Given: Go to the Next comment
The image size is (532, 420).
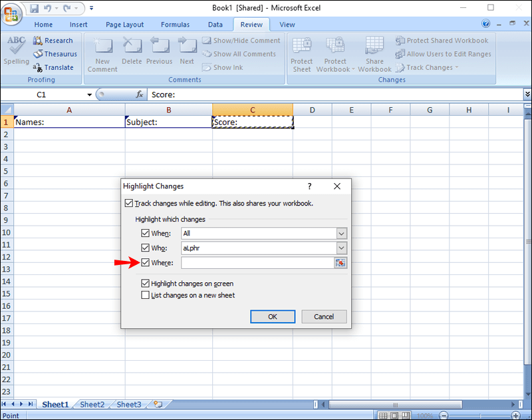Looking at the screenshot, I should 187,51.
